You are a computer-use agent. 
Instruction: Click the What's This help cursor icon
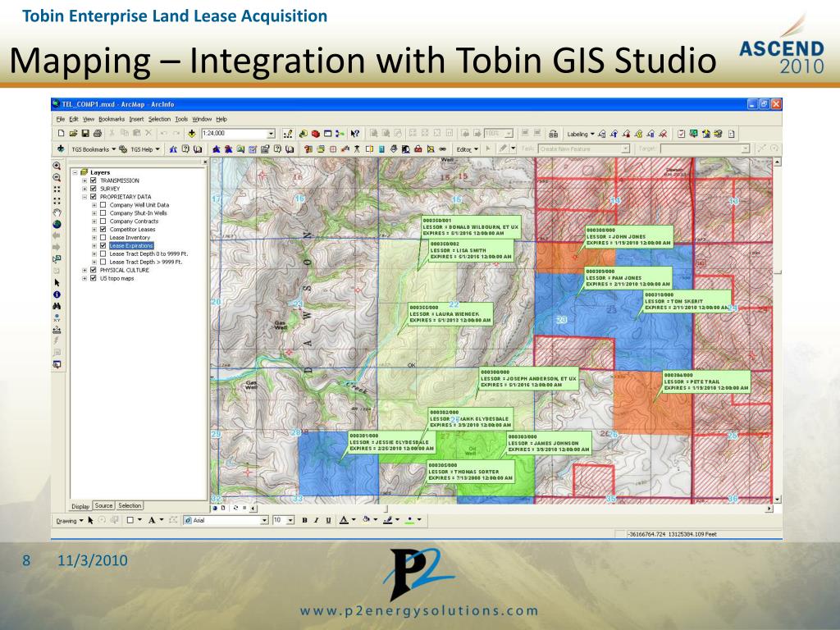354,134
